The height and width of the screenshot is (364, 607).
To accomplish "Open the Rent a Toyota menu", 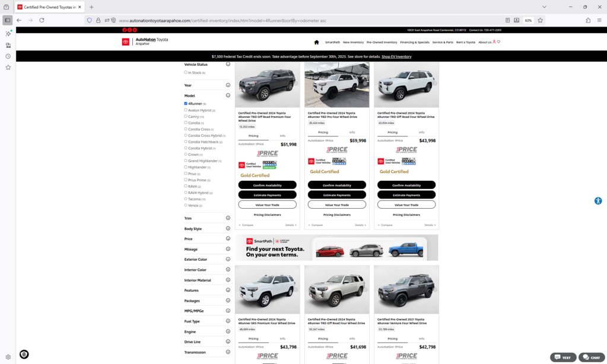I will tap(466, 42).
